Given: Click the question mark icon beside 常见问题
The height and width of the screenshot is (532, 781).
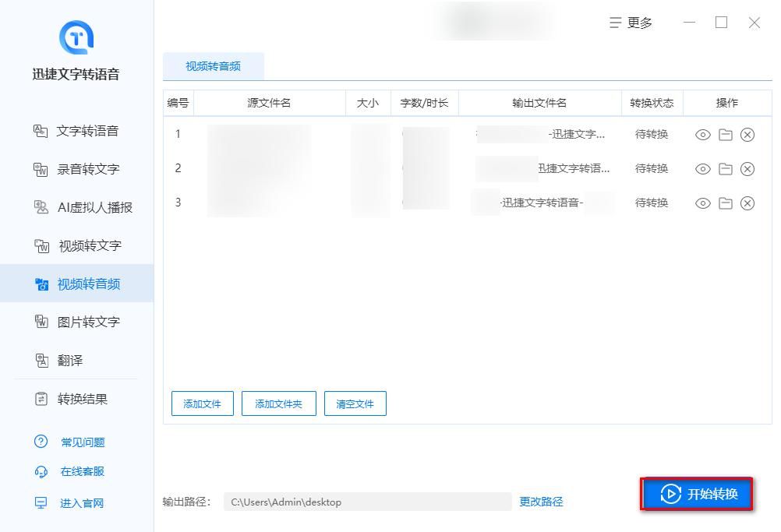Looking at the screenshot, I should point(41,442).
